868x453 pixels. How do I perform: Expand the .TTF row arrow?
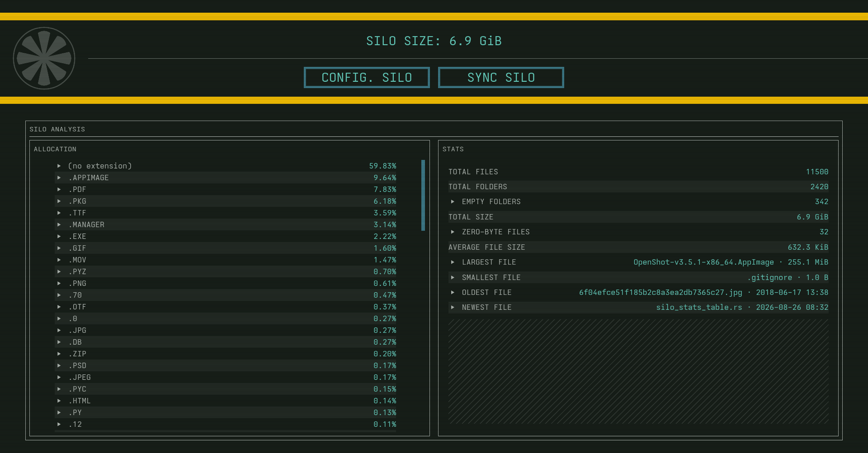tap(59, 213)
